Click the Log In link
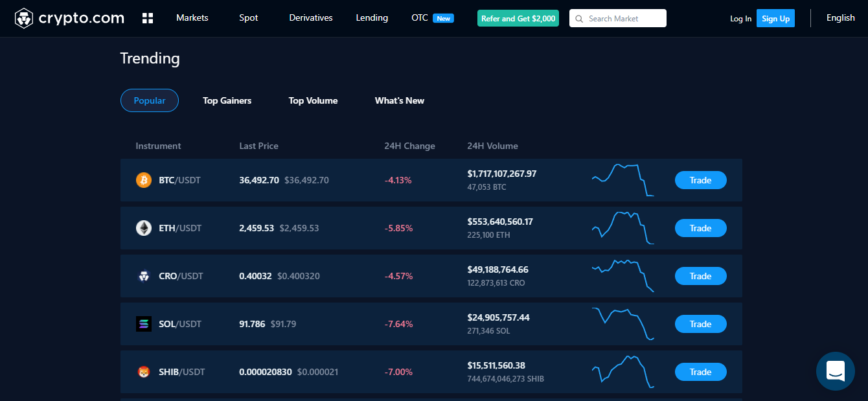The width and height of the screenshot is (868, 401). pos(741,19)
